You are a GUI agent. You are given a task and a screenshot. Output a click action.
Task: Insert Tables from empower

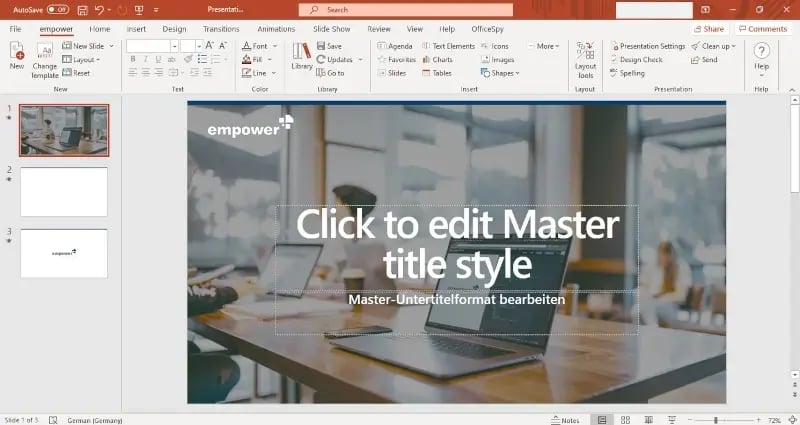pos(437,73)
